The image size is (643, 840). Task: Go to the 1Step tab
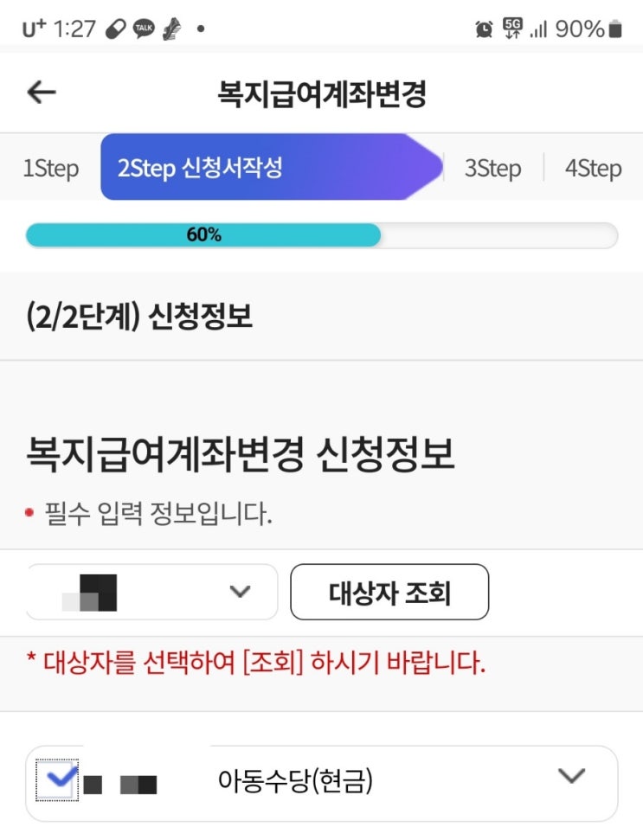click(50, 168)
